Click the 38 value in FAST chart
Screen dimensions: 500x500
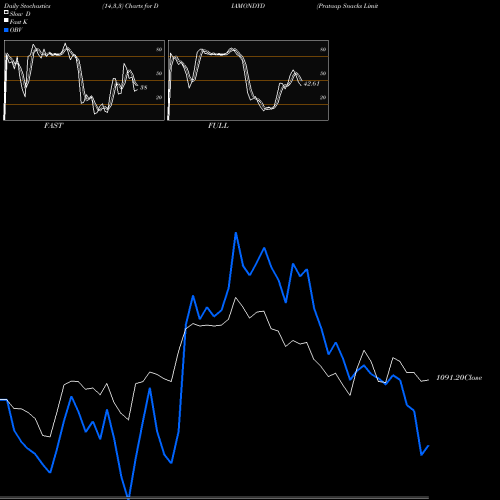pyautogui.click(x=143, y=88)
